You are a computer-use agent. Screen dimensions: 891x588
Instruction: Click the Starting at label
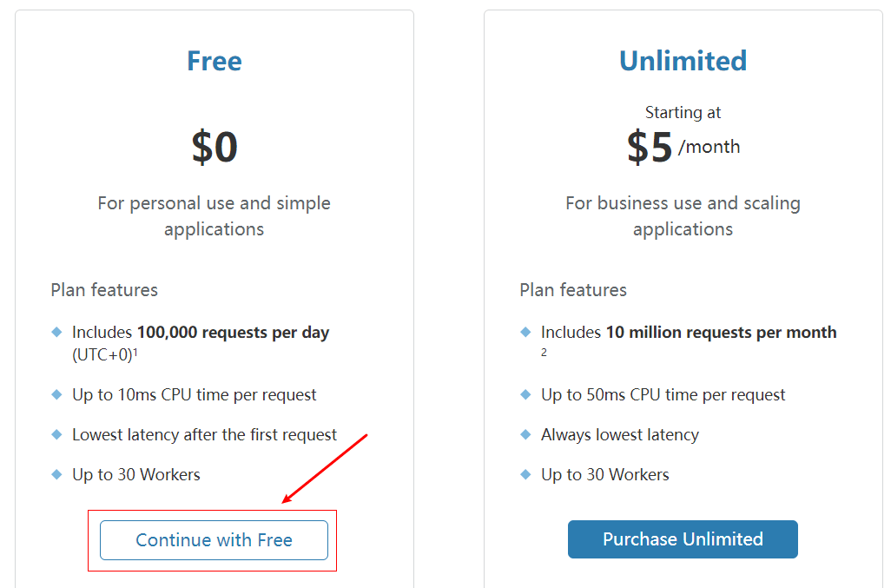click(x=683, y=112)
